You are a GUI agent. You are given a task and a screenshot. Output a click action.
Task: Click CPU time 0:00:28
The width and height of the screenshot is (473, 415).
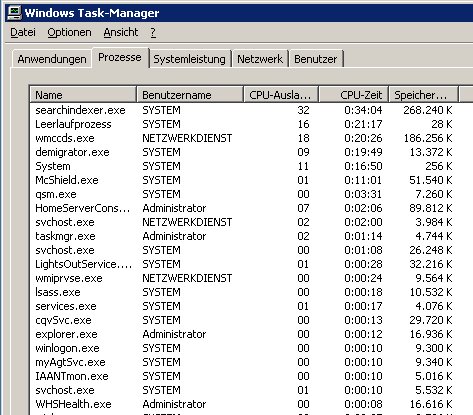pyautogui.click(x=363, y=264)
